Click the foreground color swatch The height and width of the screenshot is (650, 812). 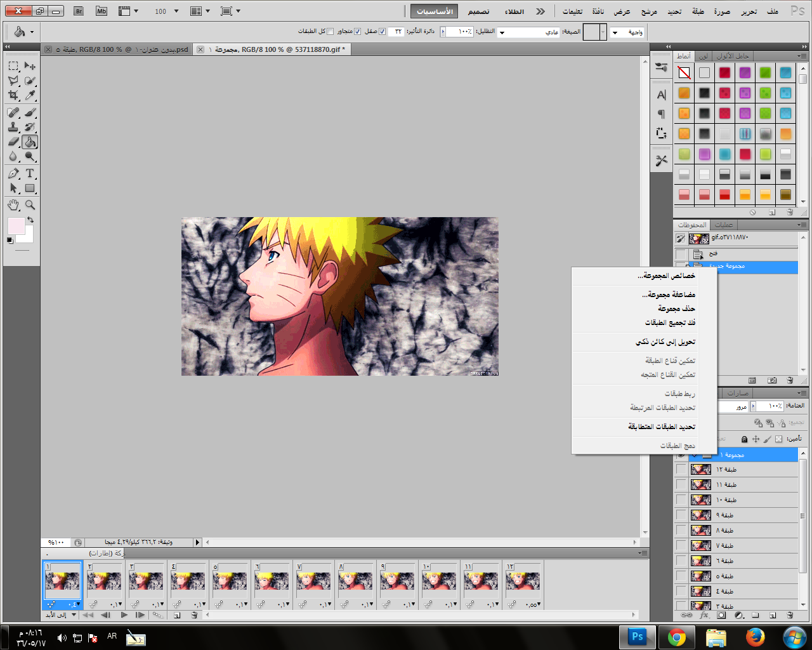[x=15, y=225]
